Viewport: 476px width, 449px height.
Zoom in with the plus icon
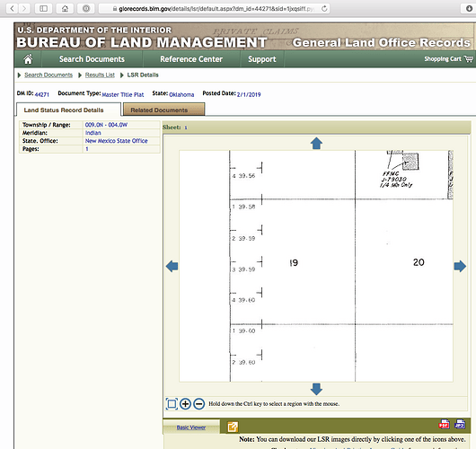(x=185, y=404)
